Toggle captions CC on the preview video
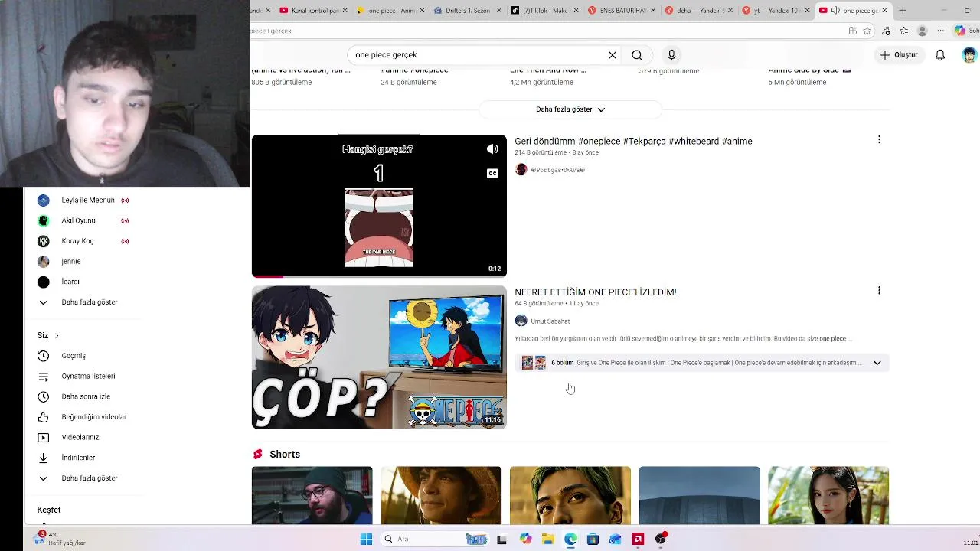The width and height of the screenshot is (980, 551). click(492, 174)
